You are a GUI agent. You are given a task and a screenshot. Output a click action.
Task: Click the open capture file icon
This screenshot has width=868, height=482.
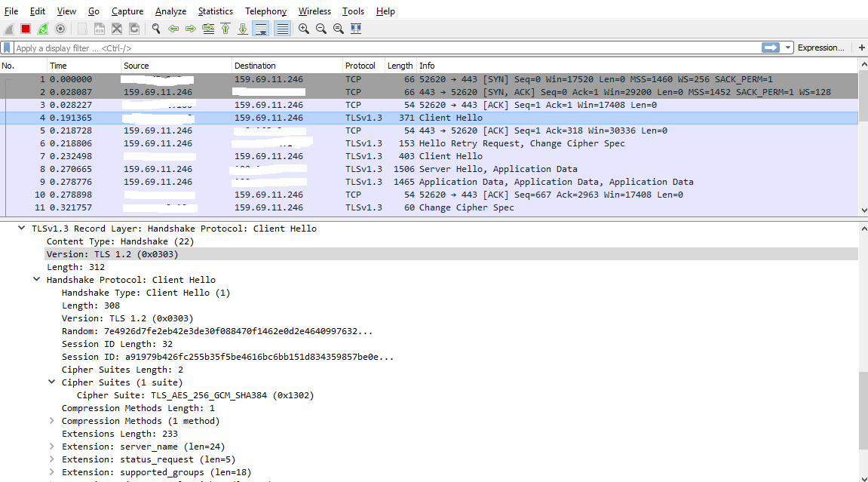[x=82, y=29]
